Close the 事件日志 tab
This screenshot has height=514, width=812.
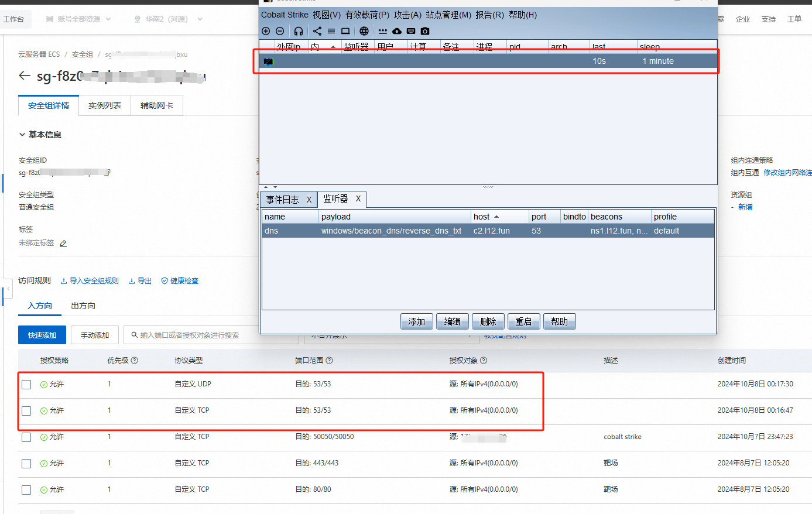coord(309,200)
